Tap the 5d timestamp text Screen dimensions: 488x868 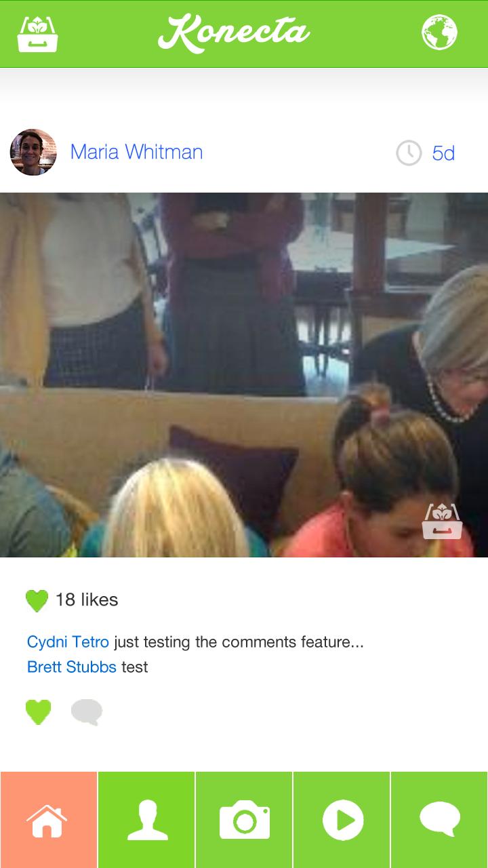coord(443,153)
